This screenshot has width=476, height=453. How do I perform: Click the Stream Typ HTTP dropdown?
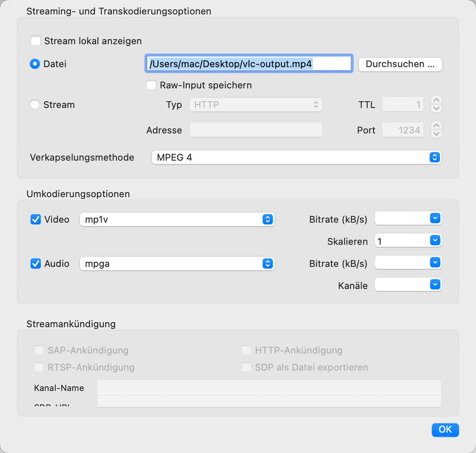pos(256,105)
